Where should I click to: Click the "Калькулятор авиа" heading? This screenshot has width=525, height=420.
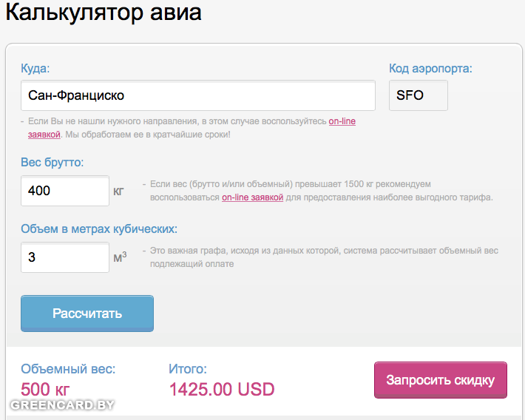(104, 13)
